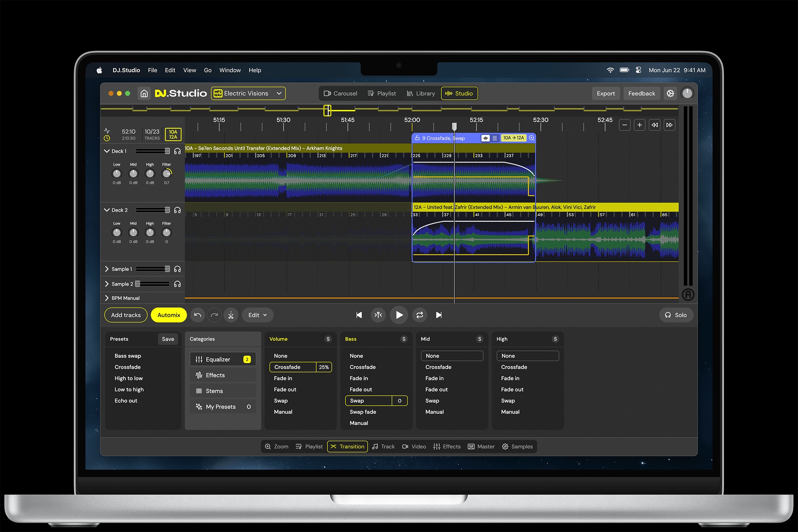Viewport: 798px width, 532px height.
Task: Switch to the Library view tab
Action: coord(420,93)
